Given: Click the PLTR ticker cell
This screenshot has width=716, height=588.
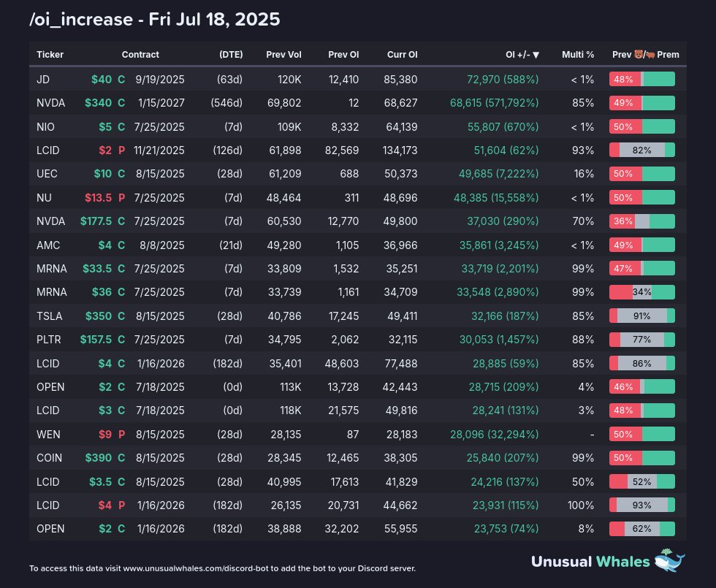Looking at the screenshot, I should tap(48, 339).
